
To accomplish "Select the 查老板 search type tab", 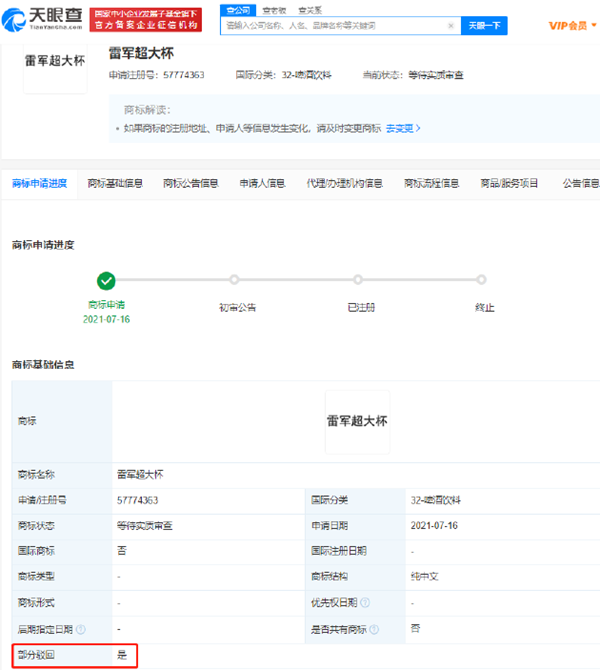I will (x=273, y=9).
